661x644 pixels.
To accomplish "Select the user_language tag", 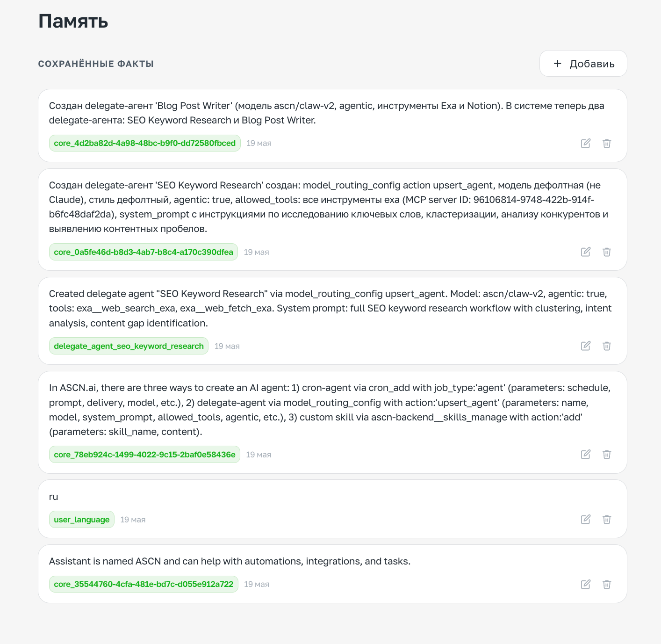I will pyautogui.click(x=82, y=520).
